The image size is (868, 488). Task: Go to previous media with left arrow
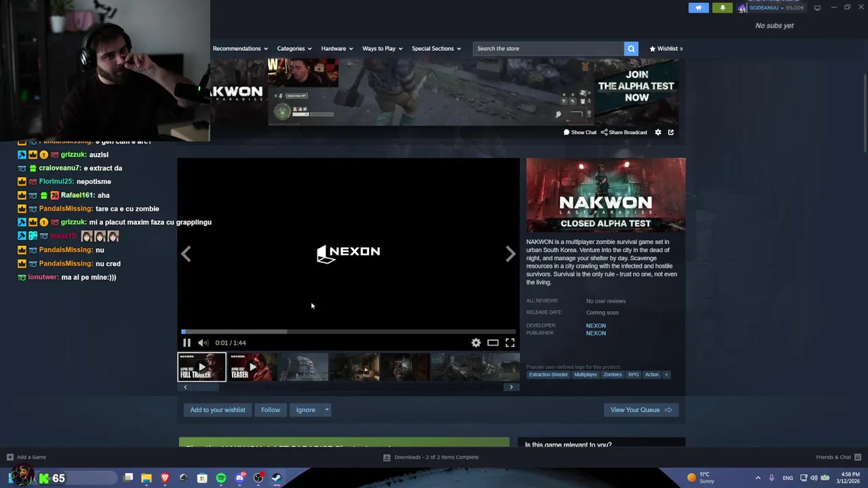(186, 253)
